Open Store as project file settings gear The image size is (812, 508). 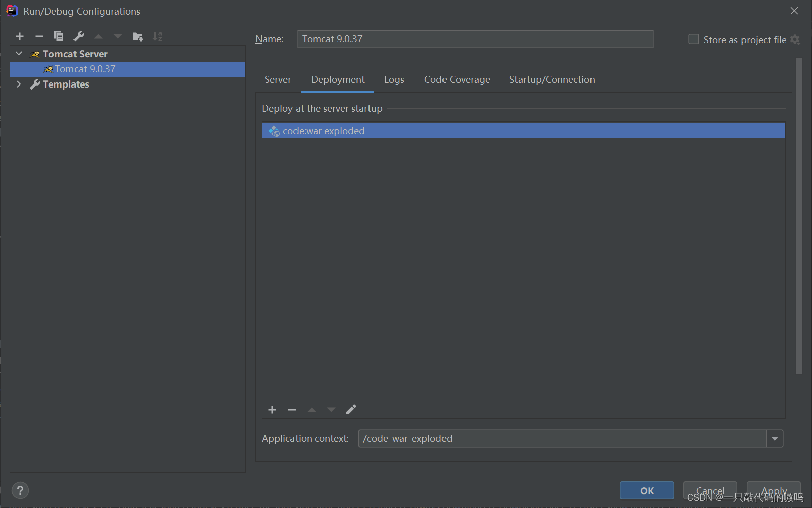(795, 40)
